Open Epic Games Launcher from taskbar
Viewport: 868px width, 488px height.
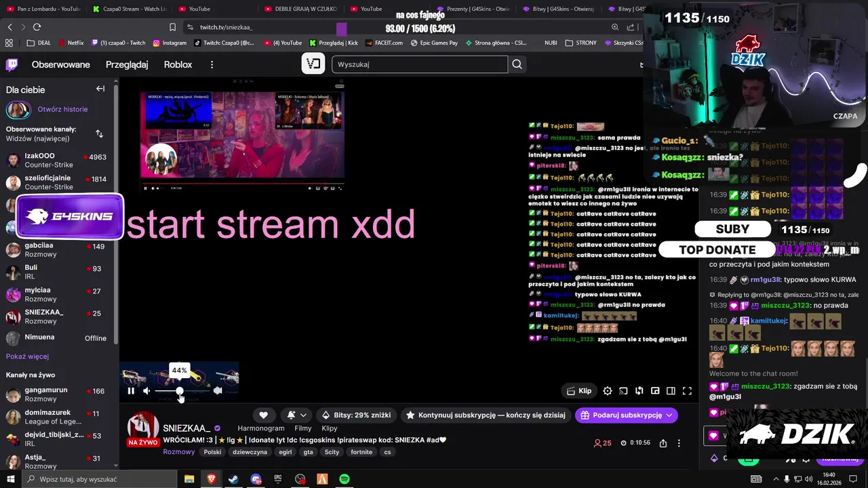[x=278, y=479]
